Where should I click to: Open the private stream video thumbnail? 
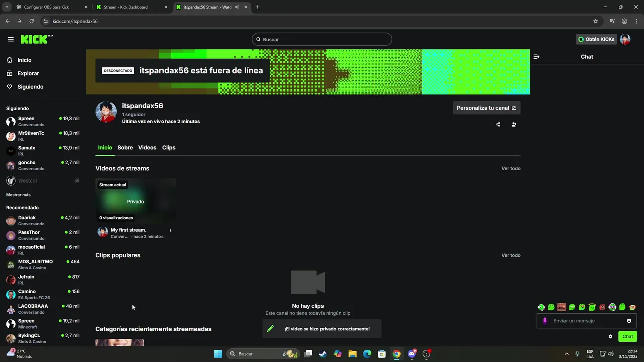pos(136,201)
